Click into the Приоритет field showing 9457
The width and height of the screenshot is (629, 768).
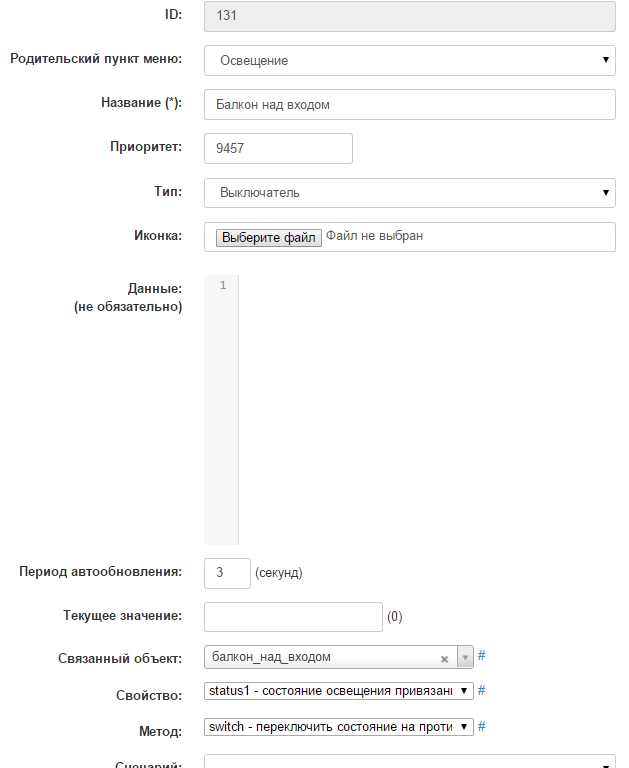coord(278,148)
